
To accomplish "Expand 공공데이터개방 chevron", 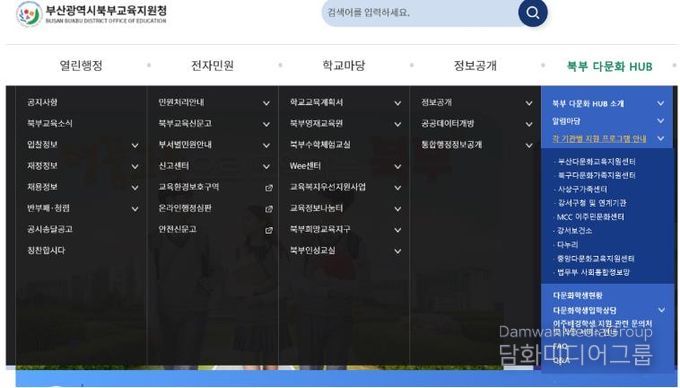I will (529, 124).
